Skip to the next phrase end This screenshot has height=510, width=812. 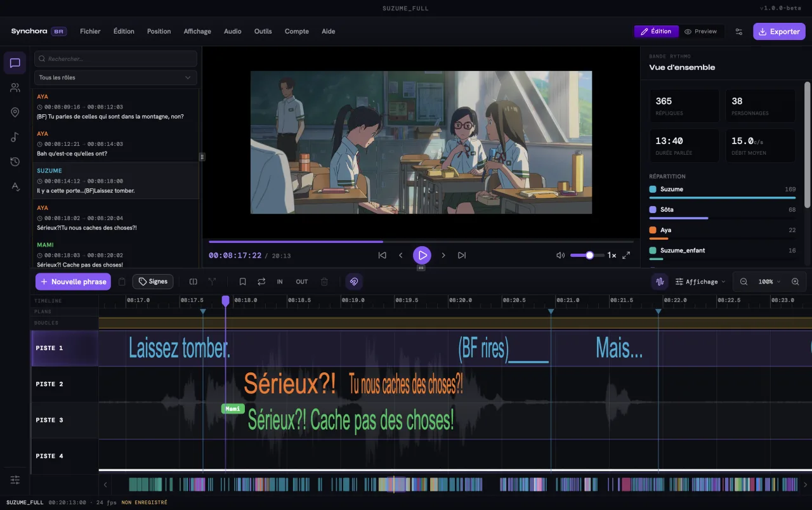click(x=462, y=255)
